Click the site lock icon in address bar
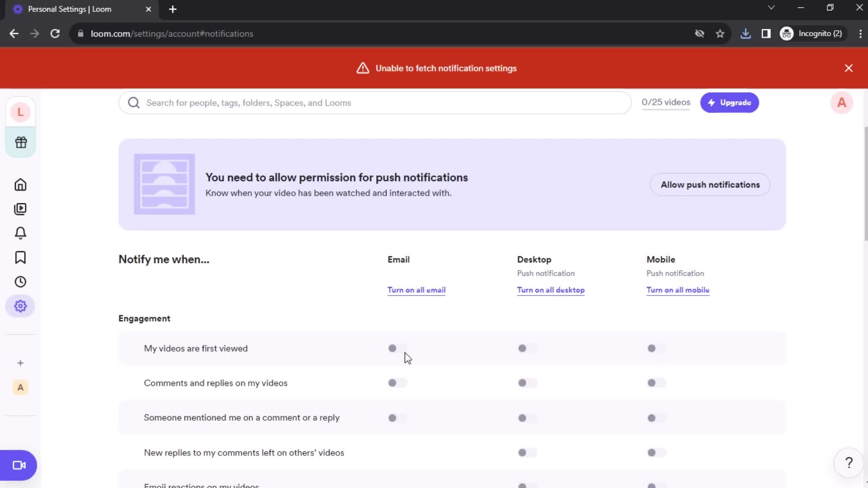This screenshot has height=488, width=868. tap(80, 33)
